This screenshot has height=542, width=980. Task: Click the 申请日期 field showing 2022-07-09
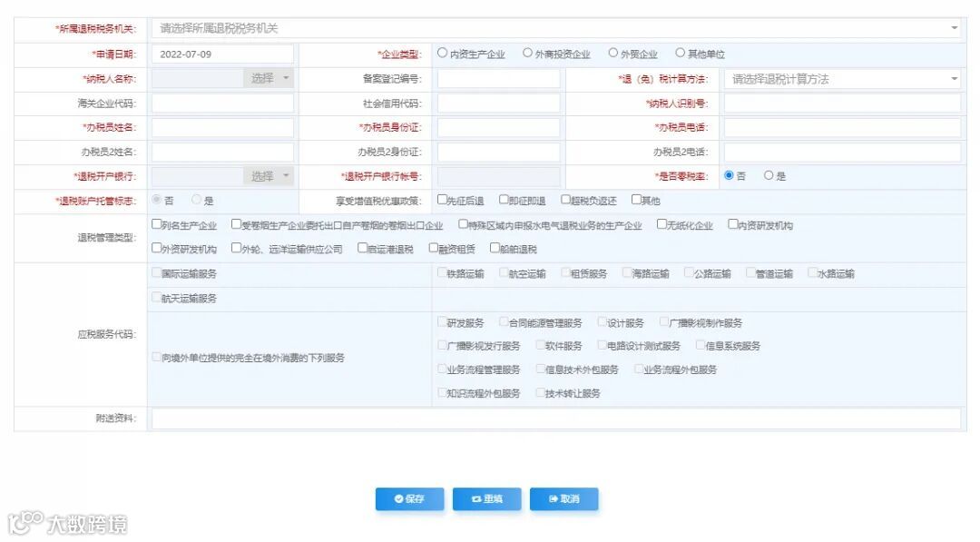(x=222, y=54)
